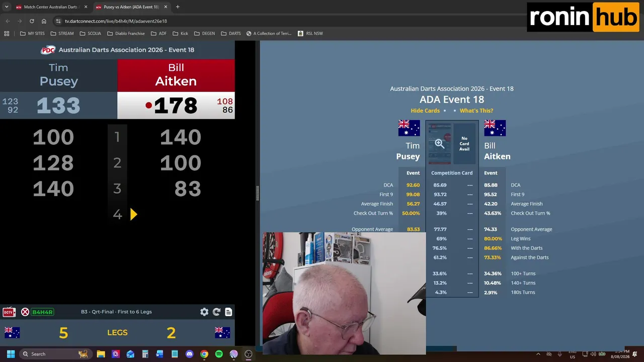This screenshot has height=362, width=644.
Task: Open STREAM bookmark folder
Action: coord(62,34)
